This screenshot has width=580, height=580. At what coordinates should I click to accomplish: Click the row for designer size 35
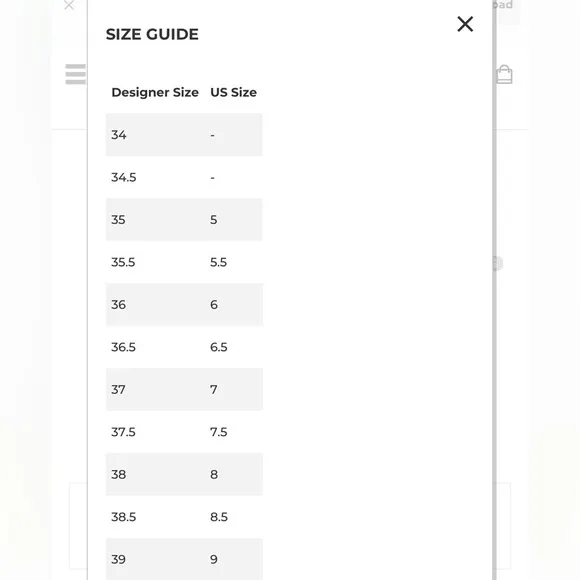coord(184,220)
